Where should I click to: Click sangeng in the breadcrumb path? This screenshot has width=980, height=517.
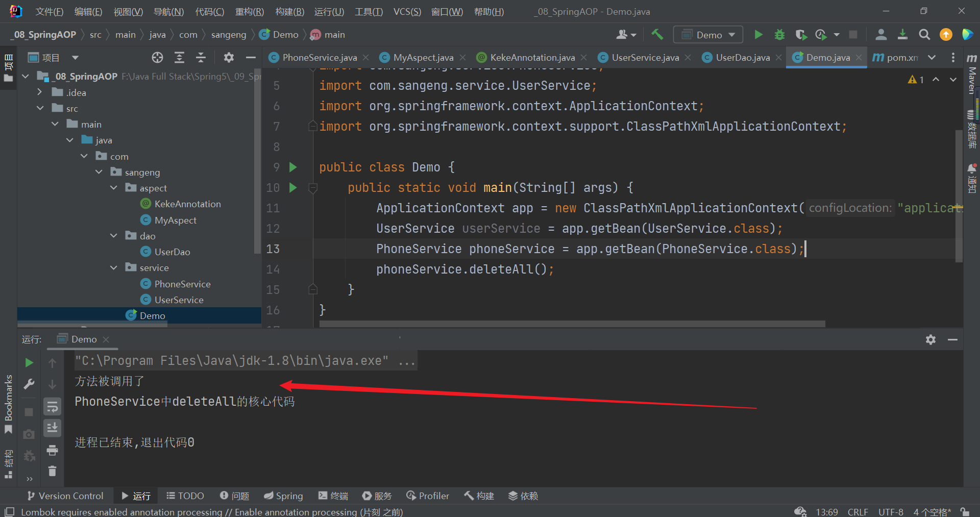(x=228, y=35)
